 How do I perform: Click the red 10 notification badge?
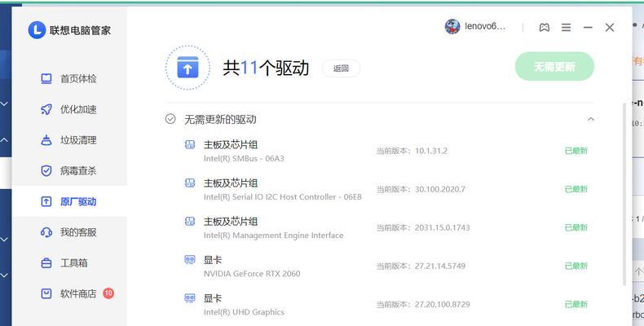pos(108,293)
